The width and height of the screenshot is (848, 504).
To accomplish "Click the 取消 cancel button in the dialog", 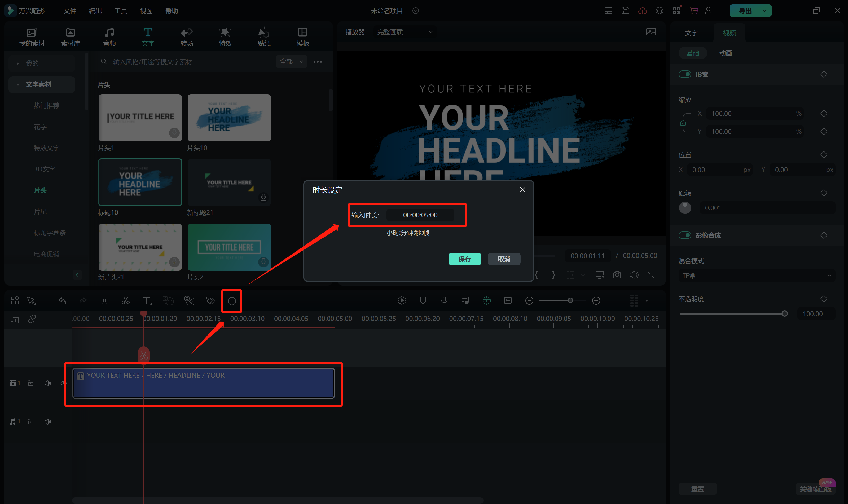I will [504, 259].
